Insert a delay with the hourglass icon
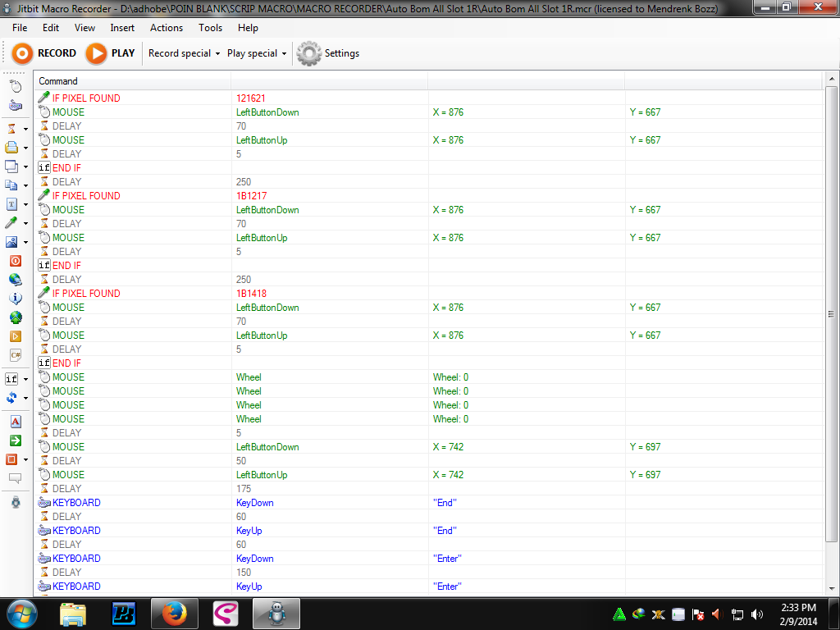Image resolution: width=840 pixels, height=630 pixels. pos(11,129)
